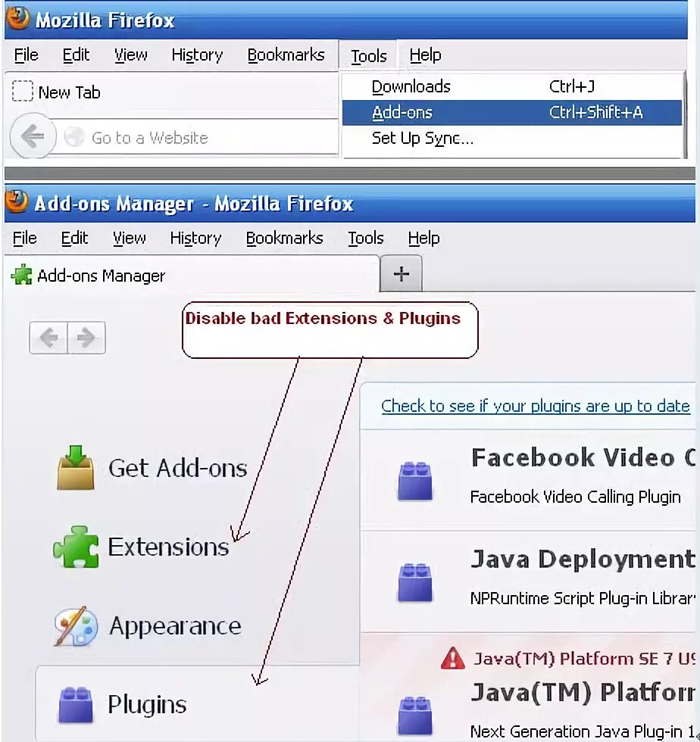
Task: Select the Java(TM) Platform plugin title
Action: [x=583, y=692]
